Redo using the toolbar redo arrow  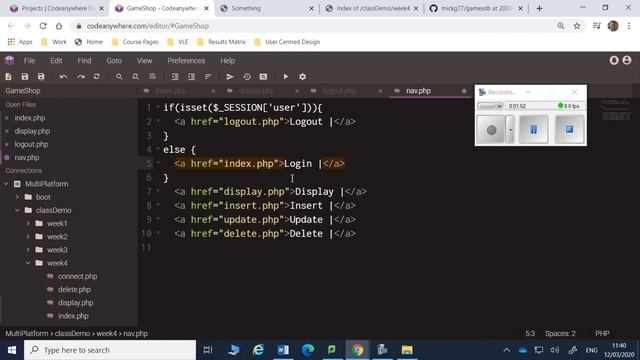[80, 77]
